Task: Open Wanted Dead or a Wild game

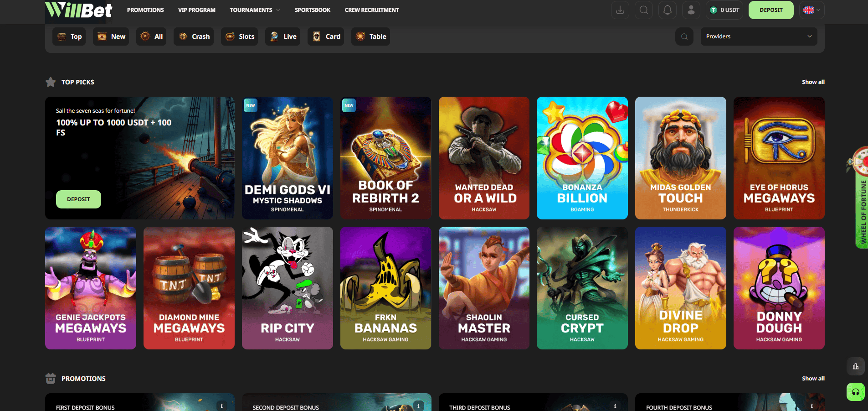Action: [x=484, y=158]
